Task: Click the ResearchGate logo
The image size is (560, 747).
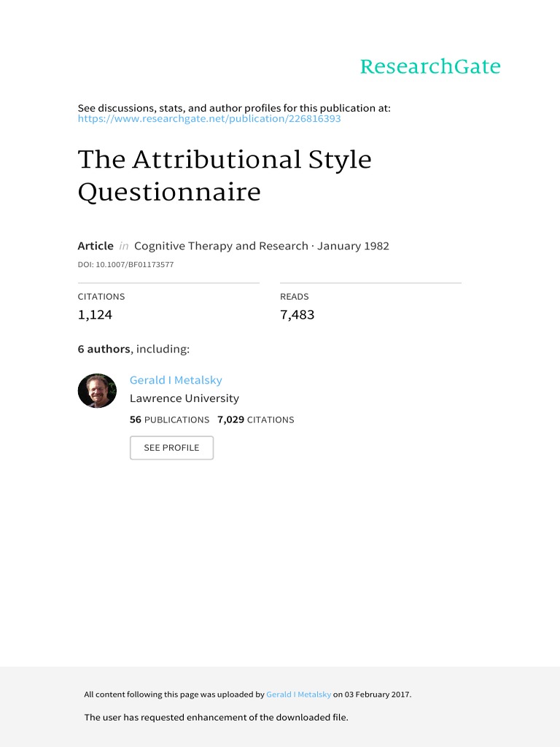Action: (x=430, y=67)
